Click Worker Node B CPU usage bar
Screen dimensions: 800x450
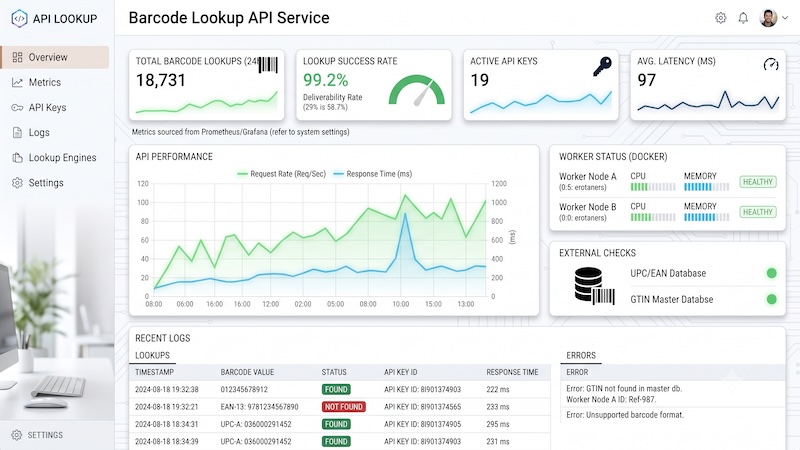[x=653, y=217]
